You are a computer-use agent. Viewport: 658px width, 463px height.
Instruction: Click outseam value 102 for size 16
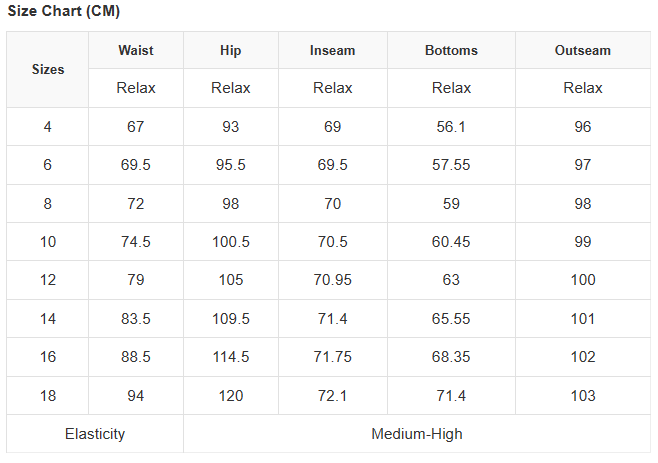(583, 357)
